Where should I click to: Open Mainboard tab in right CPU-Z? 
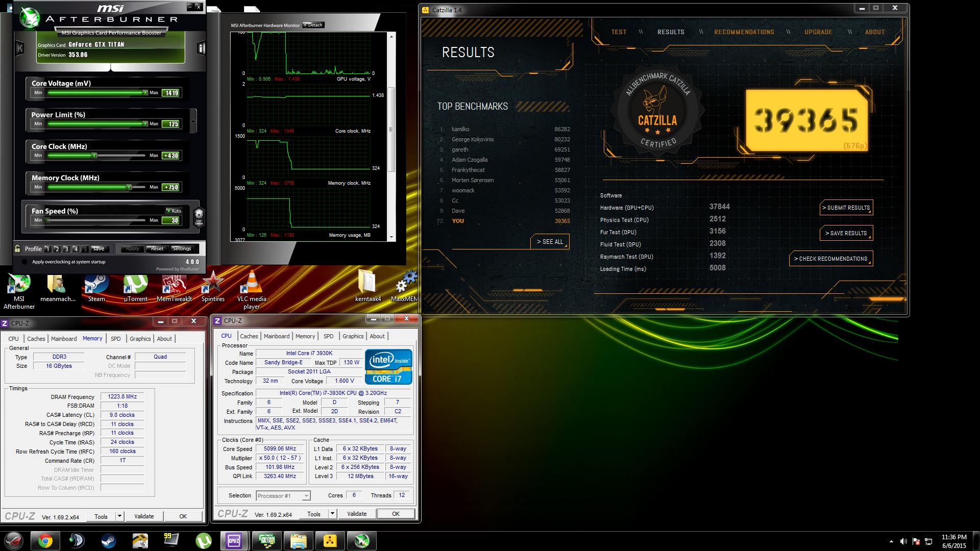pyautogui.click(x=277, y=336)
